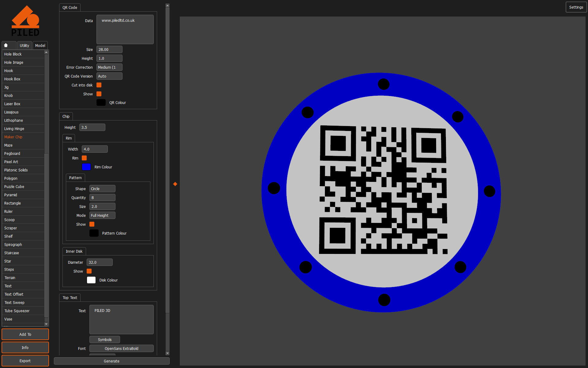Select the QR Code section tab
This screenshot has height=368, width=588.
70,7
